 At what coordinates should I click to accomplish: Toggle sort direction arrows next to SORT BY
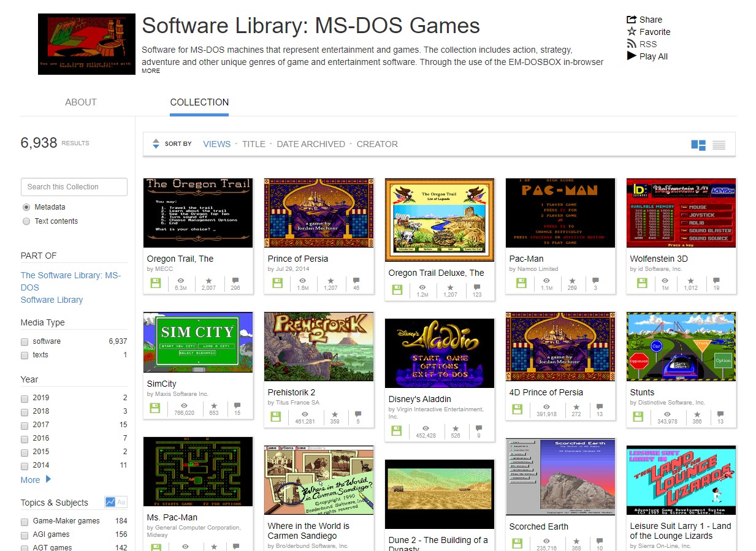tap(156, 144)
